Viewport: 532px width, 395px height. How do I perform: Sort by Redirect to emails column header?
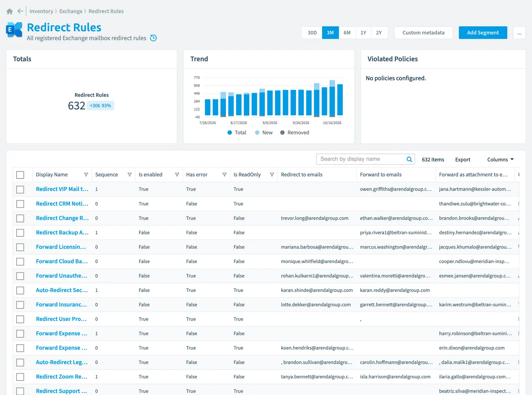(302, 175)
